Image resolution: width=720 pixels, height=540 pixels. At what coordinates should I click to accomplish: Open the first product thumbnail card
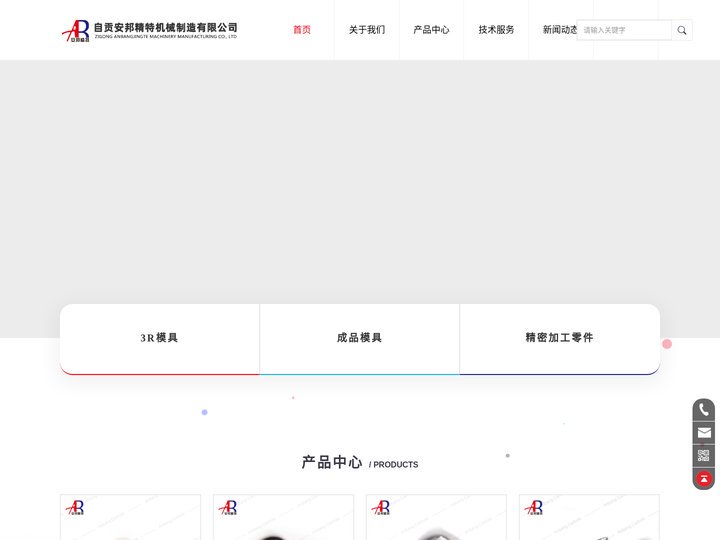[x=130, y=517]
